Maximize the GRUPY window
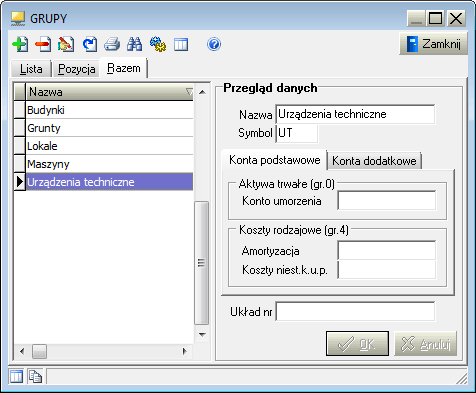This screenshot has width=476, height=393. (x=435, y=18)
